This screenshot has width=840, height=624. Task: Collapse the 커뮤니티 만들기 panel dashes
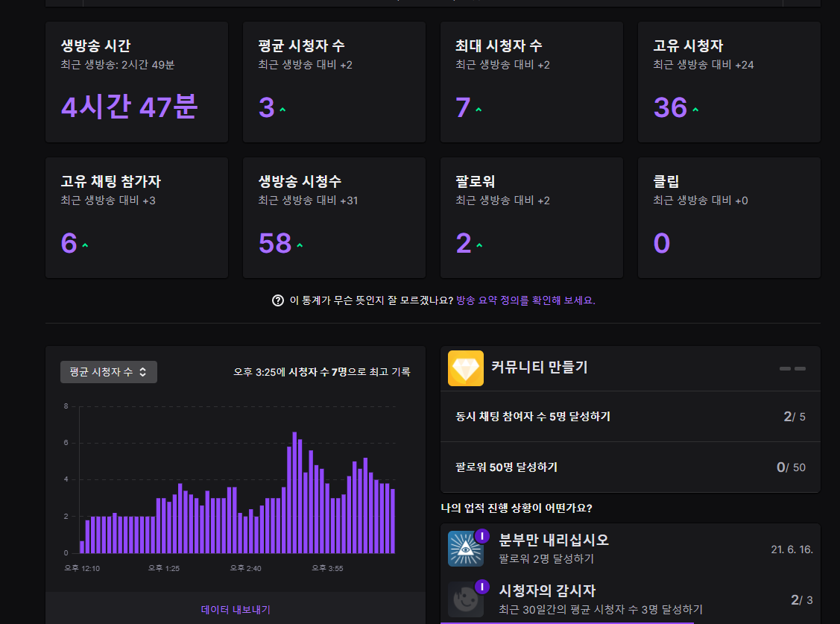(x=792, y=368)
